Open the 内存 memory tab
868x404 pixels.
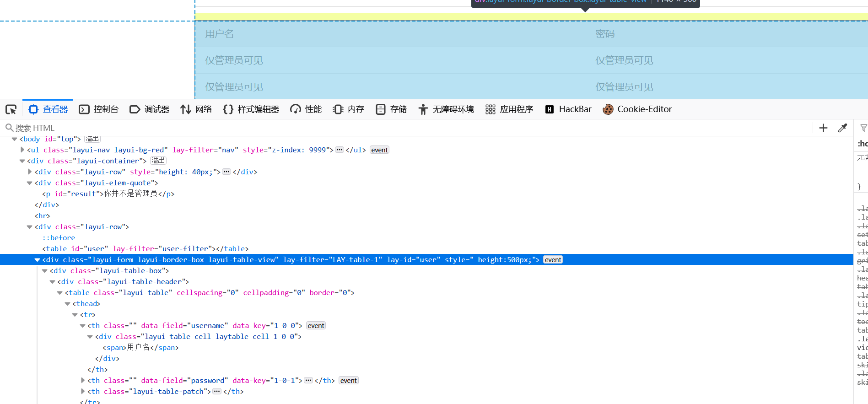pos(349,109)
